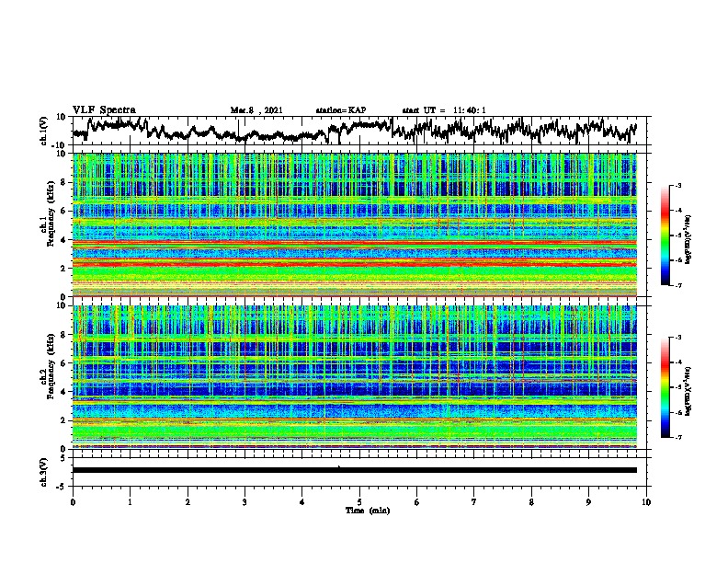Click the ch.2 spectrogram panel
The image size is (728, 563).
355,377
